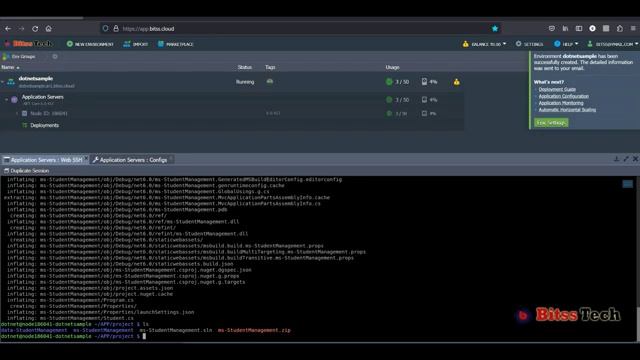Select the dotnetsample environment name
The width and height of the screenshot is (640, 360).
tap(36, 78)
